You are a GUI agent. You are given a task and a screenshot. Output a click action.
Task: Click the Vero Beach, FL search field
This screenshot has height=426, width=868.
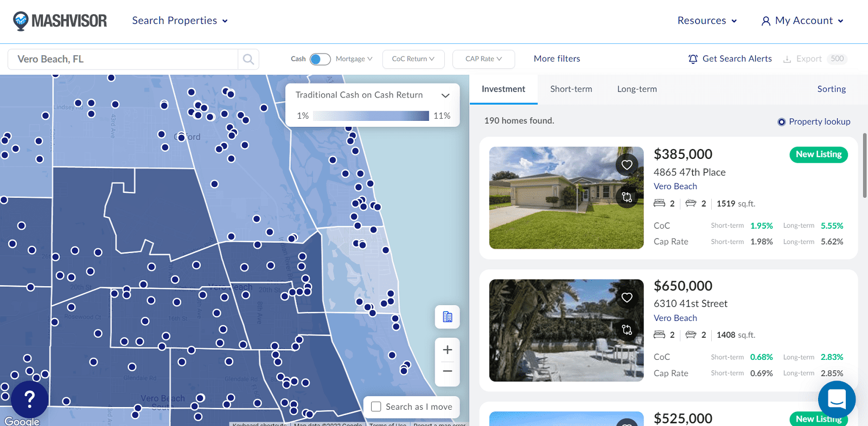(x=123, y=59)
